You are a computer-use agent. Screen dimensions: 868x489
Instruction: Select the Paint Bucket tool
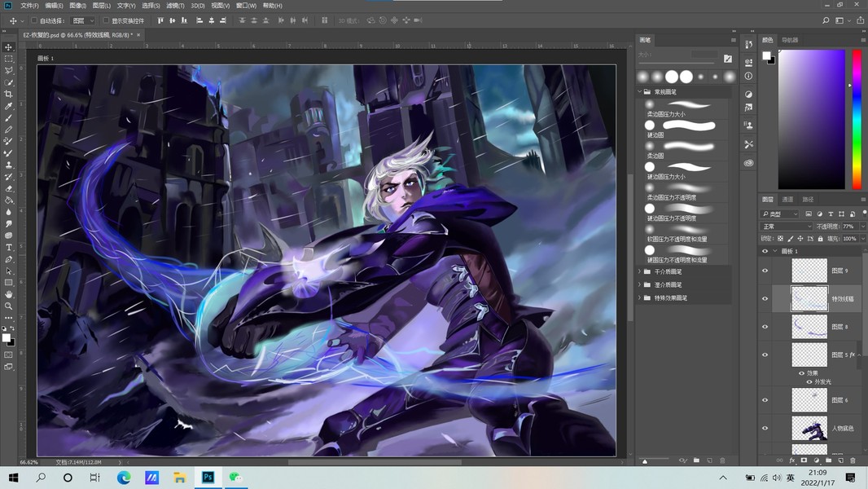click(x=8, y=200)
